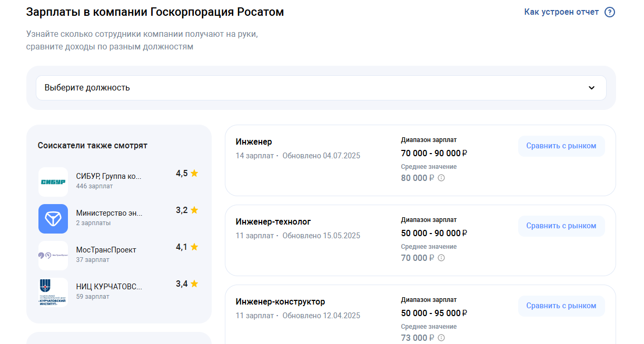The width and height of the screenshot is (644, 344).
Task: Click the star beside rating 3,2
Action: (194, 210)
